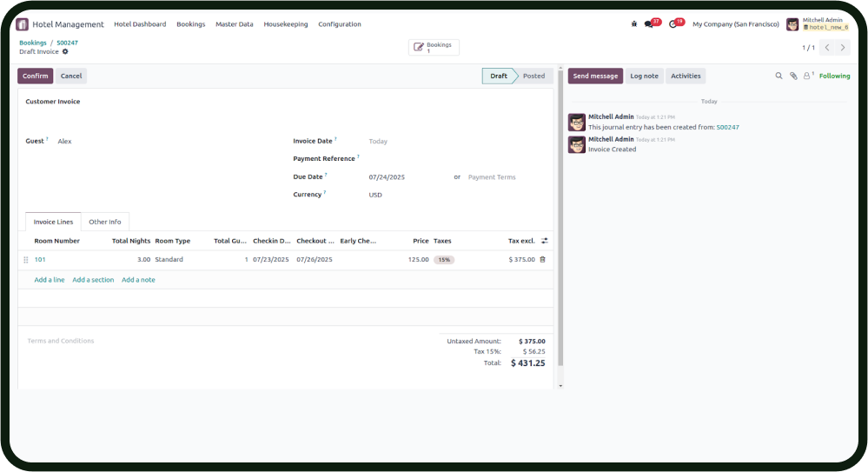Viewport: 868px width, 472px height.
Task: Open the debug bug icon menu
Action: click(634, 24)
